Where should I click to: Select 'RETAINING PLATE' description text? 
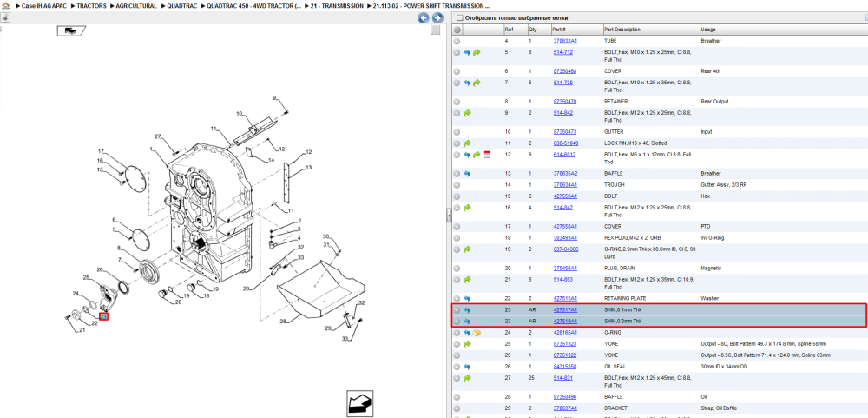click(626, 298)
